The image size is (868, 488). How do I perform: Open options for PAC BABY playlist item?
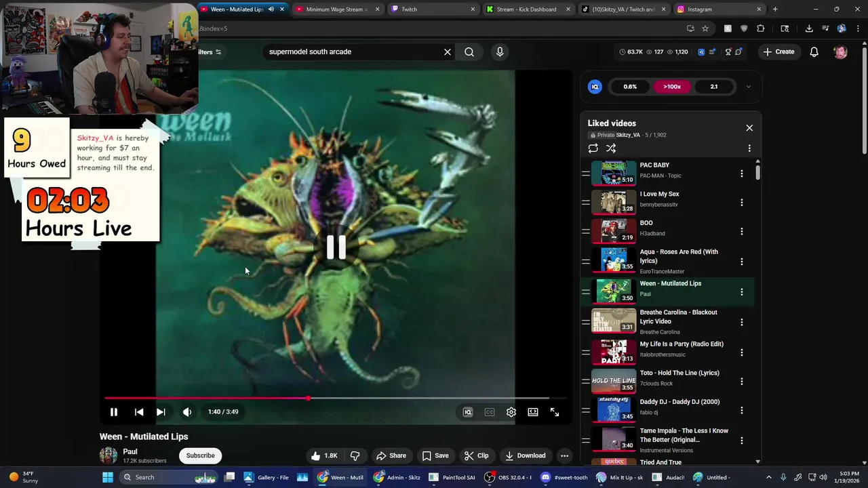[741, 174]
